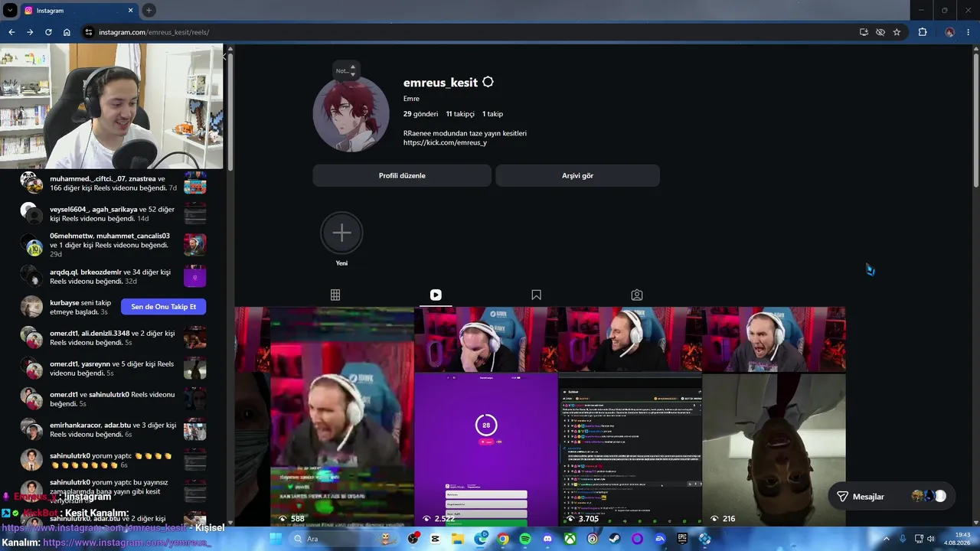Open CapCut from the taskbar
Viewport: 980px width, 551px height.
[436, 539]
